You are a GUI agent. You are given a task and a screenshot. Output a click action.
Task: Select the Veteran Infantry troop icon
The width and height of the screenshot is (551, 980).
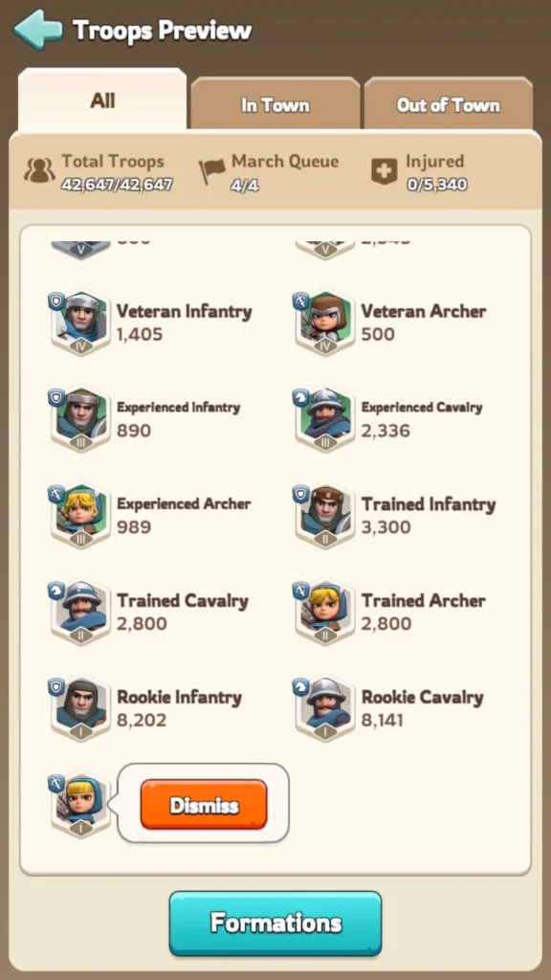tap(80, 323)
